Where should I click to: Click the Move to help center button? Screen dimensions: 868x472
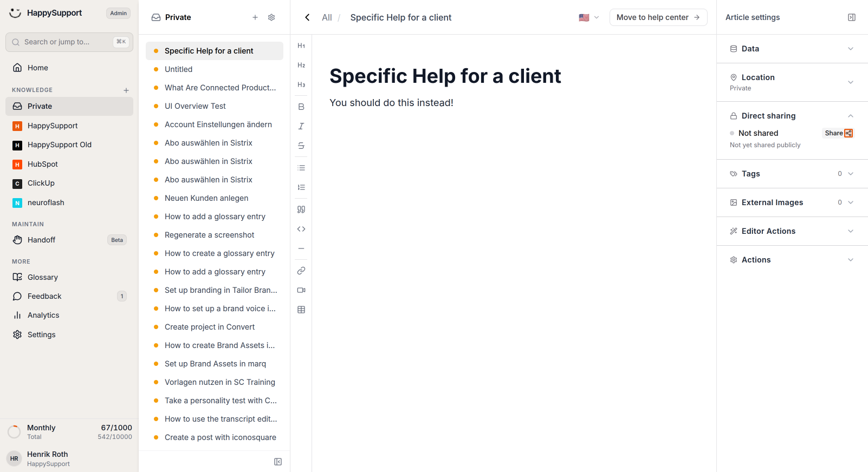click(x=658, y=17)
